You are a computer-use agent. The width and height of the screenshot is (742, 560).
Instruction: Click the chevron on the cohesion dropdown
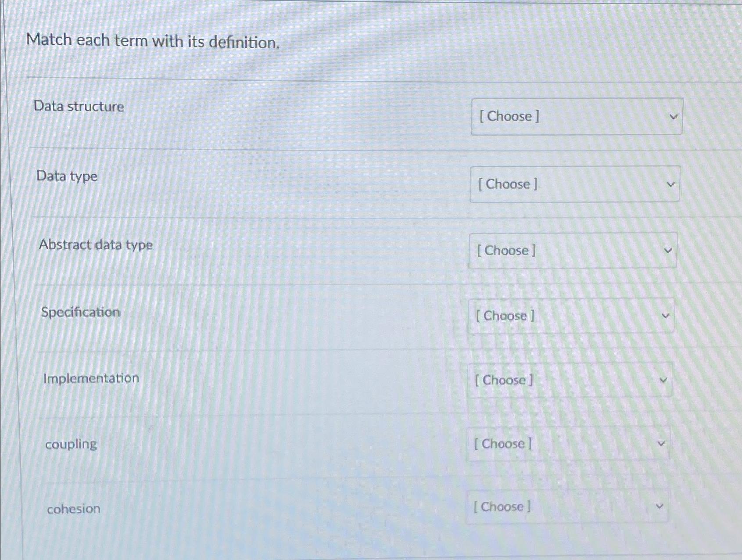pos(659,506)
